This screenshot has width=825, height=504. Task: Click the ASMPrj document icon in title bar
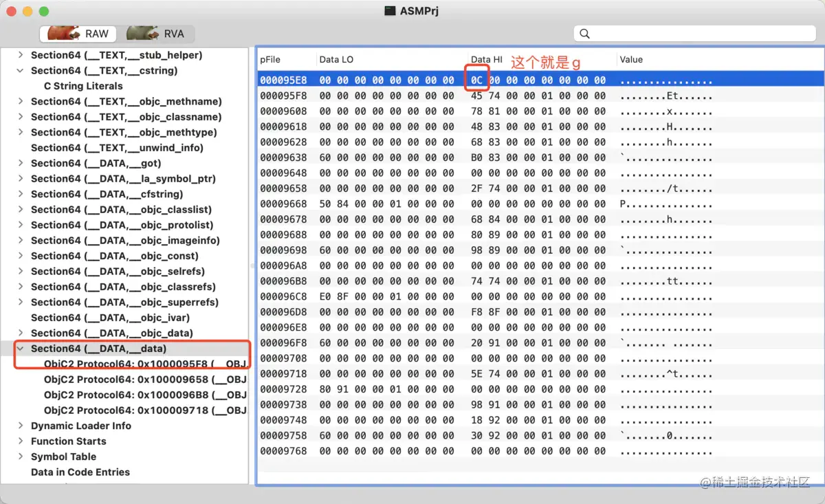click(x=390, y=11)
